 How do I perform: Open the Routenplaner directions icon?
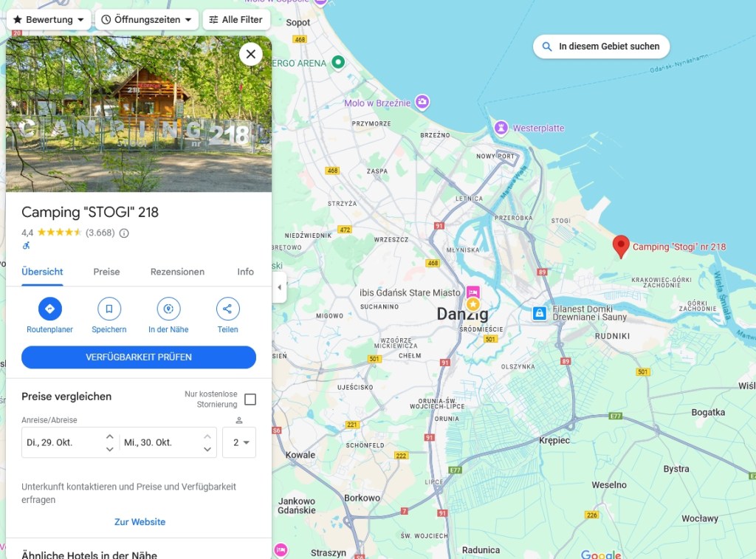click(x=49, y=309)
